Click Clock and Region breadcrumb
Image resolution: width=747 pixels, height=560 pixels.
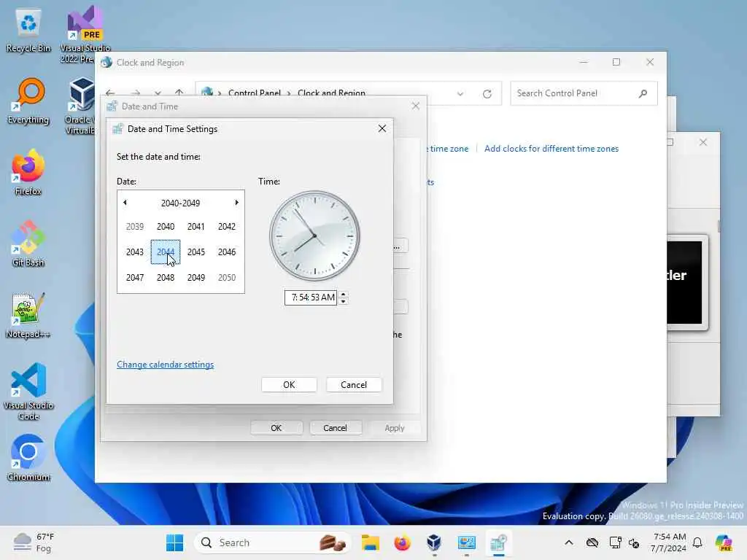point(331,93)
